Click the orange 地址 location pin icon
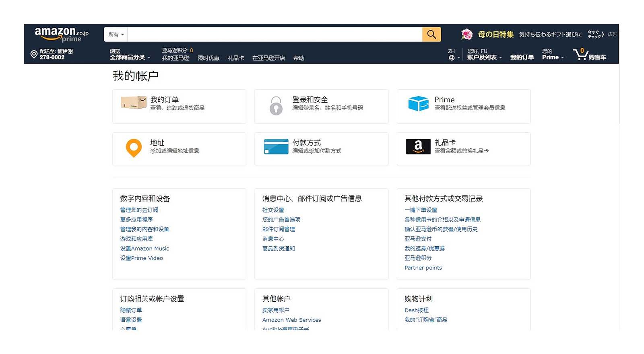The height and width of the screenshot is (354, 644). pos(134,148)
